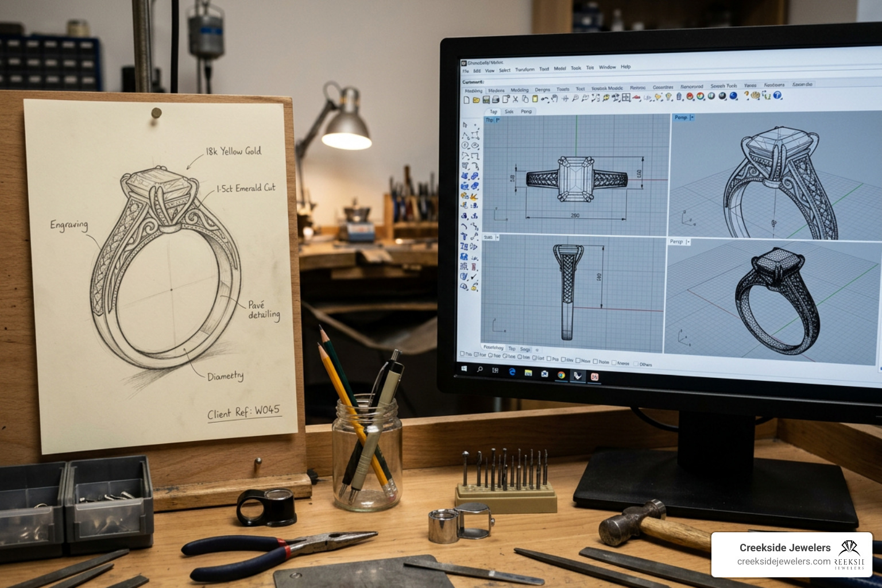Open File Explorer from the taskbar
Screen dimensions: 882x588
click(528, 373)
